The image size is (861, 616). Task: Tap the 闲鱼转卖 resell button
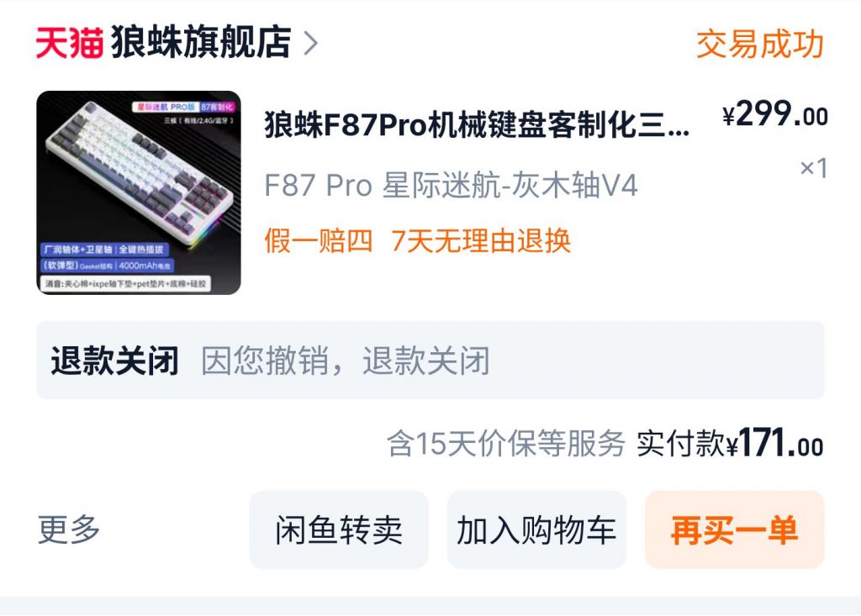pyautogui.click(x=339, y=529)
